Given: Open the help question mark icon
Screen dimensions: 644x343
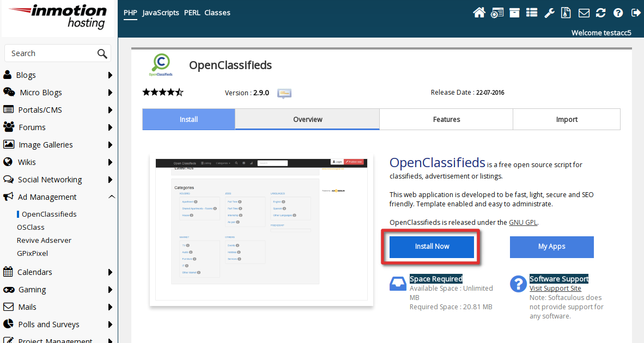Looking at the screenshot, I should coord(618,13).
